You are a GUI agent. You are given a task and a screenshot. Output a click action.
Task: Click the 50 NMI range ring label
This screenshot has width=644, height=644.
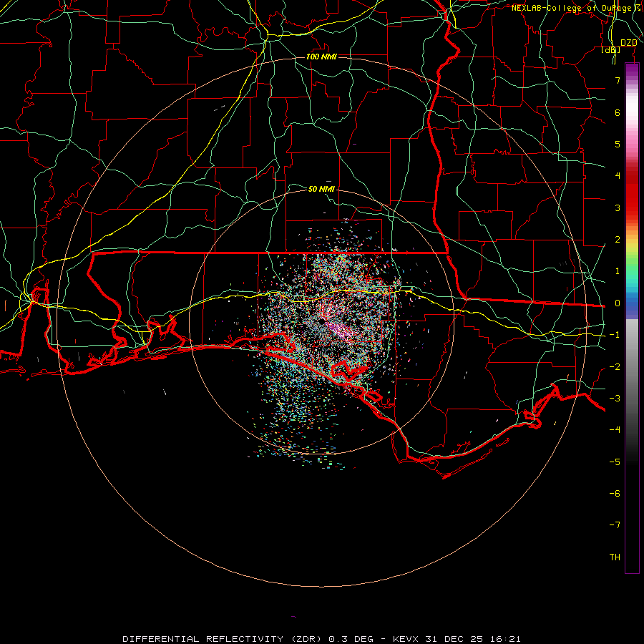[x=321, y=189]
